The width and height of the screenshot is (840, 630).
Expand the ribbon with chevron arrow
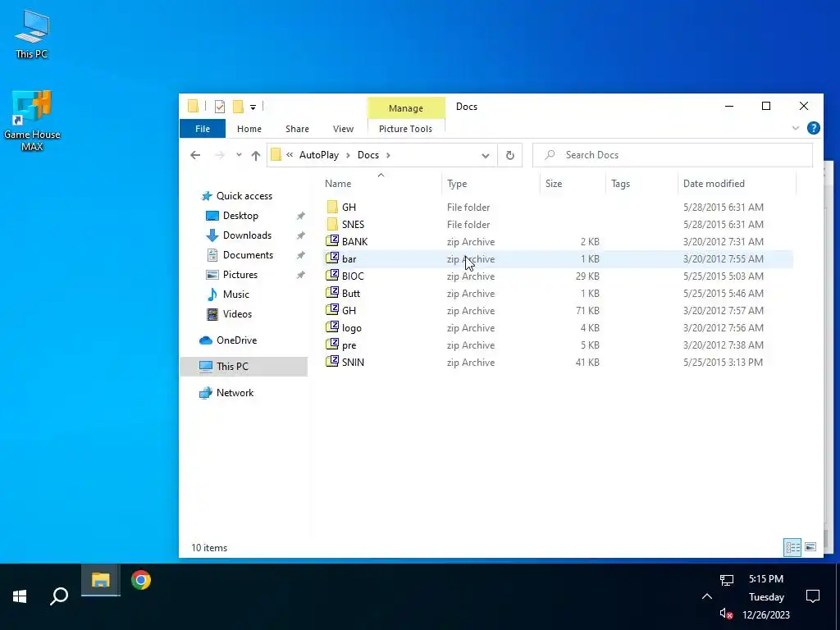796,128
